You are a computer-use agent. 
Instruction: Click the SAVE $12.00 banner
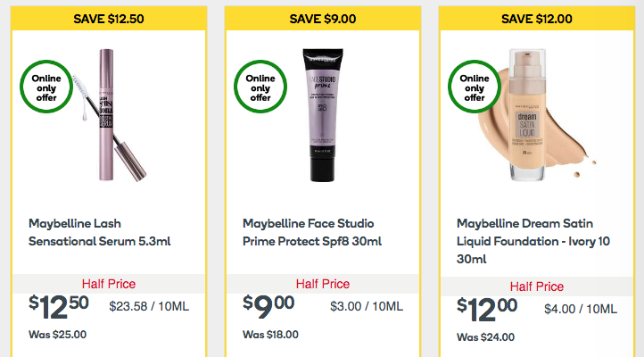point(537,19)
